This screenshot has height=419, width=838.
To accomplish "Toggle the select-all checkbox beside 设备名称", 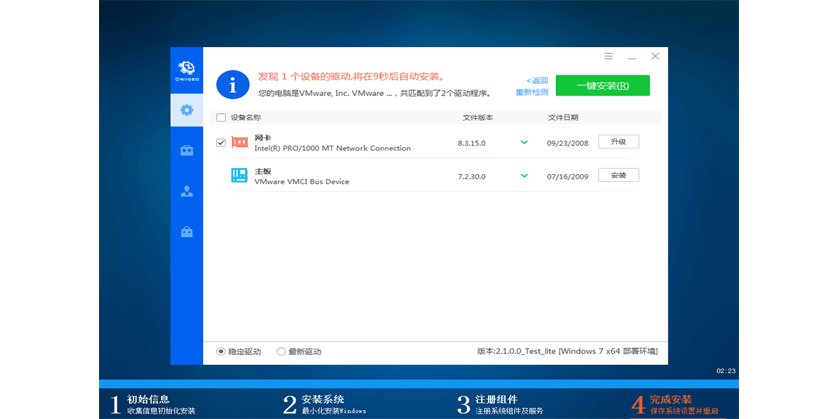I will pos(221,117).
